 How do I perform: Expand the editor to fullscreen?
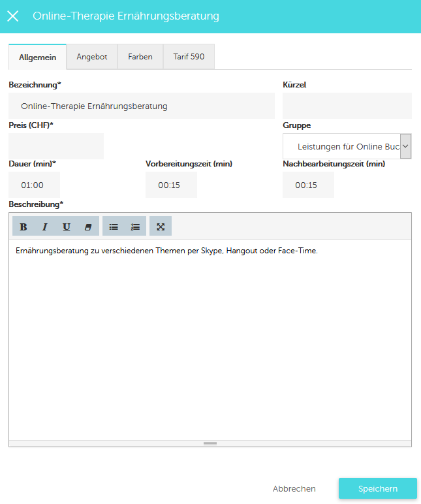161,227
